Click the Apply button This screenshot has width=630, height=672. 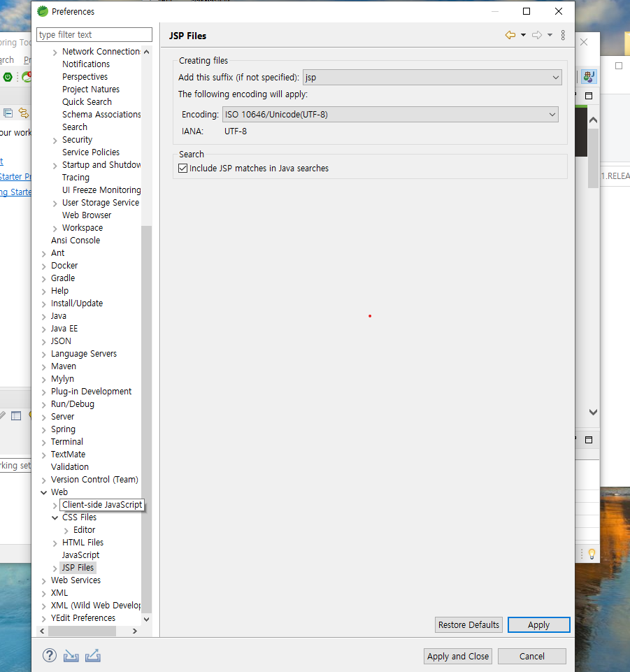coord(538,625)
